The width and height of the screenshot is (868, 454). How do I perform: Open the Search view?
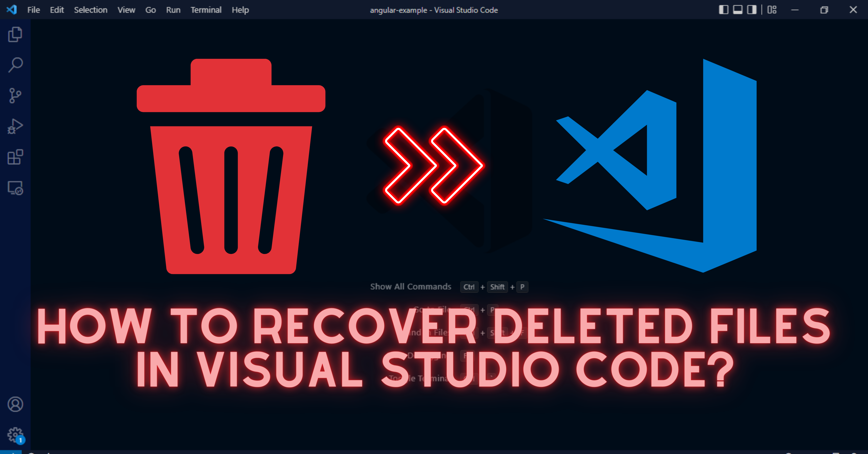15,64
